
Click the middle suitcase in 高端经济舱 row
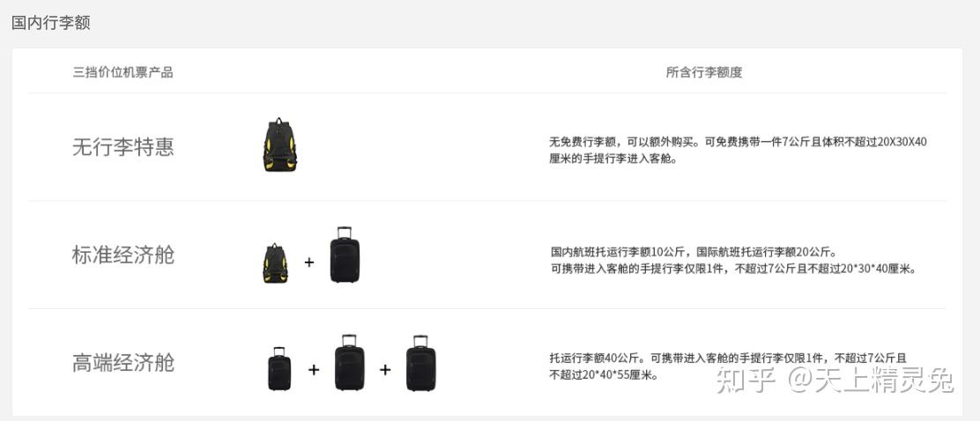coord(349,362)
